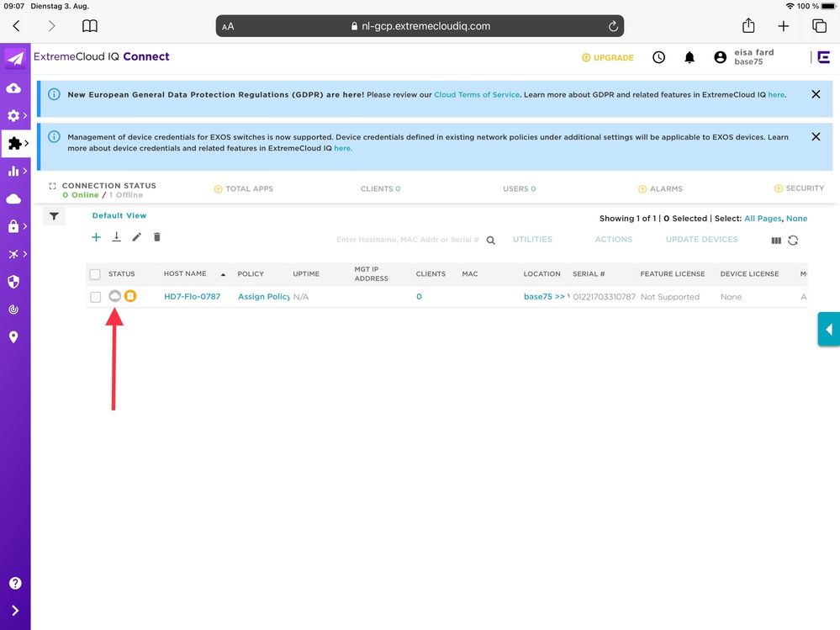Expand the CONNECTION STATUS widget
This screenshot has height=630, width=840.
point(52,186)
